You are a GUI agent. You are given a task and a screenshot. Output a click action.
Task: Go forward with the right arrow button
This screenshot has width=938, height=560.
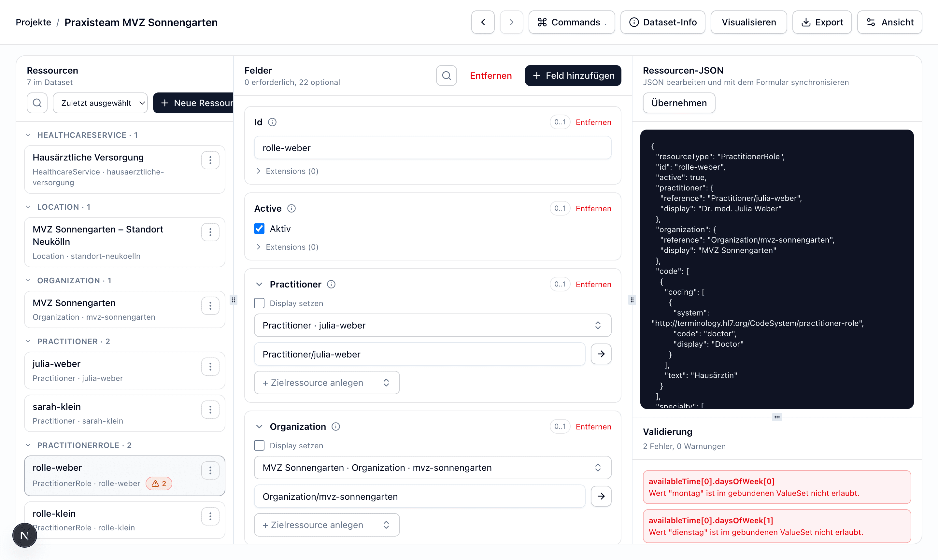(x=511, y=22)
